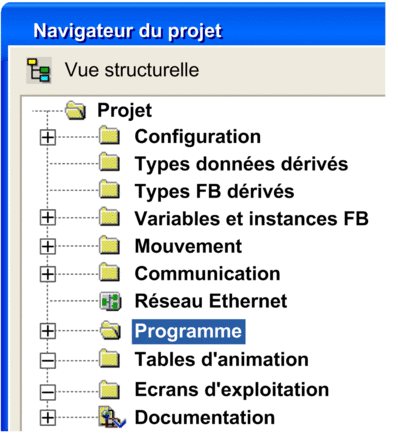Screen dimensions: 398x437
Task: Click the Vue structurelle tree icon
Action: [39, 70]
